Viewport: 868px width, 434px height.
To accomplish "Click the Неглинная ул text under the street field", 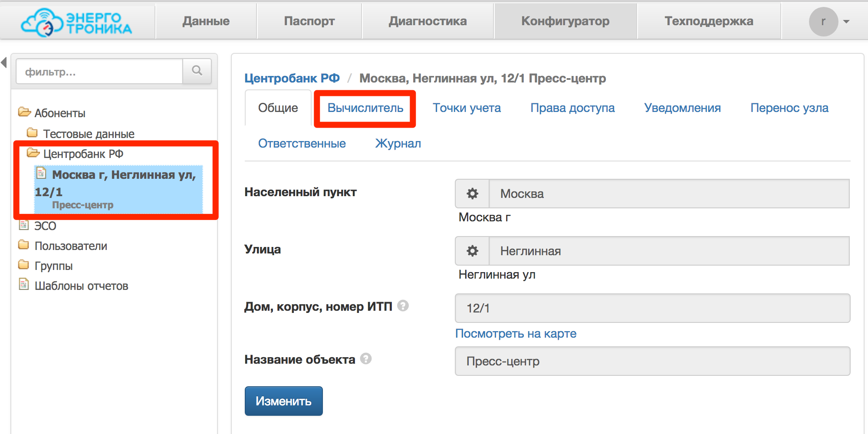I will point(497,274).
